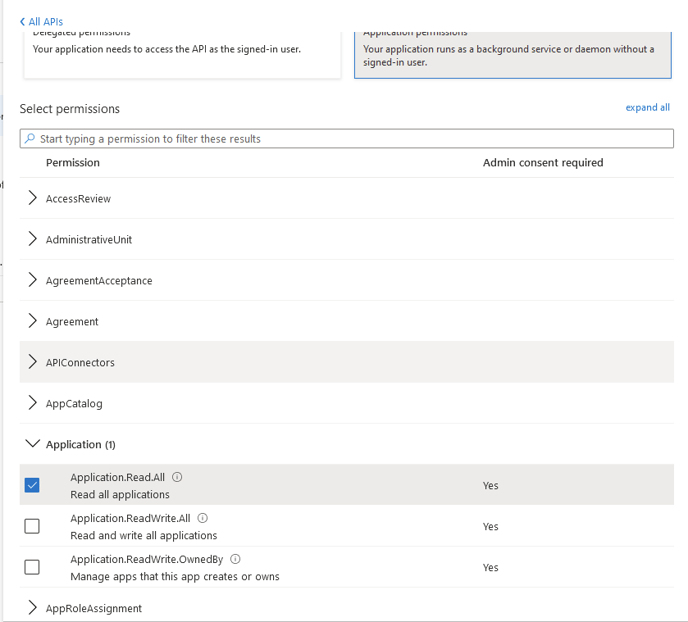Viewport: 688px width, 622px height.
Task: Expand the AgreementAcceptance group
Action: coord(33,281)
